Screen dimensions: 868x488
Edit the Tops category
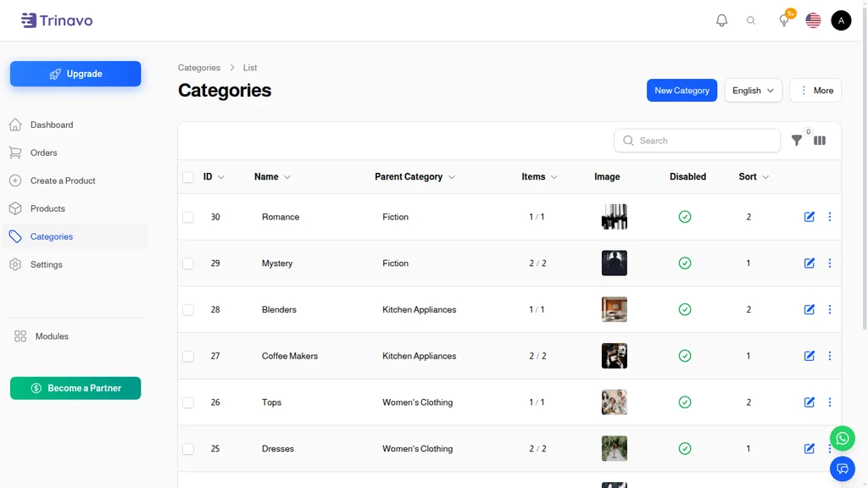(810, 402)
